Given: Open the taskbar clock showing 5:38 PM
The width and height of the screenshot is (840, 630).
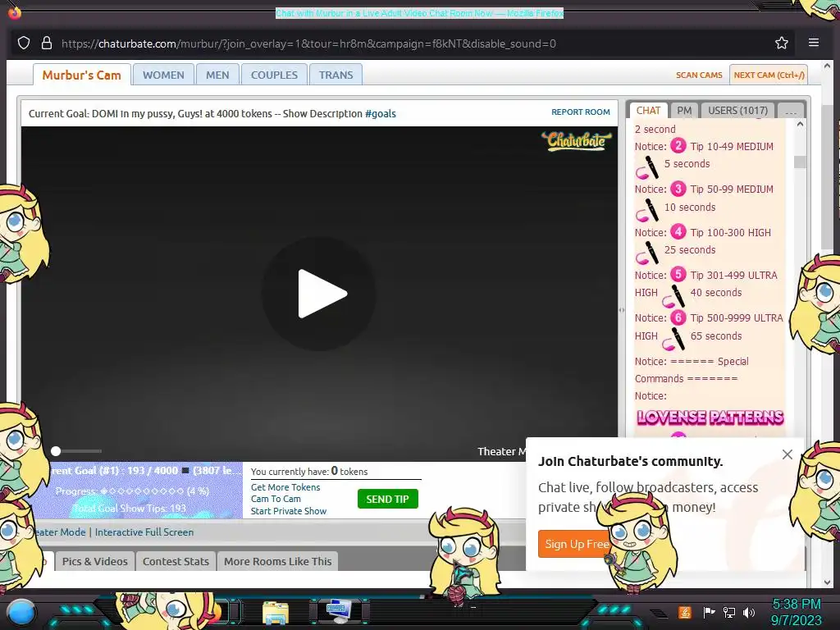Looking at the screenshot, I should (796, 612).
